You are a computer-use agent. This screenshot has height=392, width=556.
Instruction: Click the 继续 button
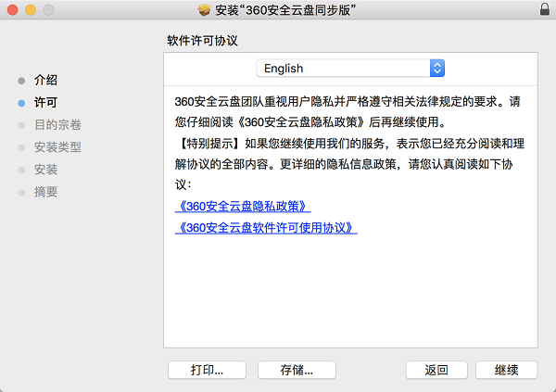click(x=506, y=370)
